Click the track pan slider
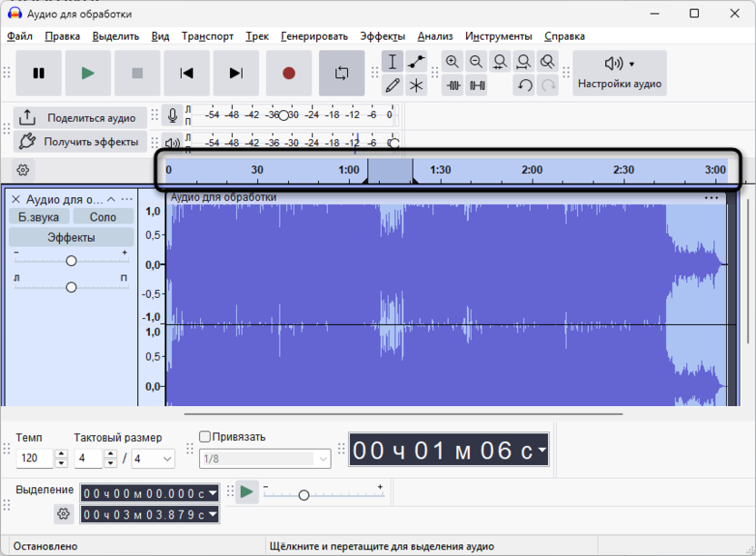This screenshot has height=556, width=756. pyautogui.click(x=71, y=286)
